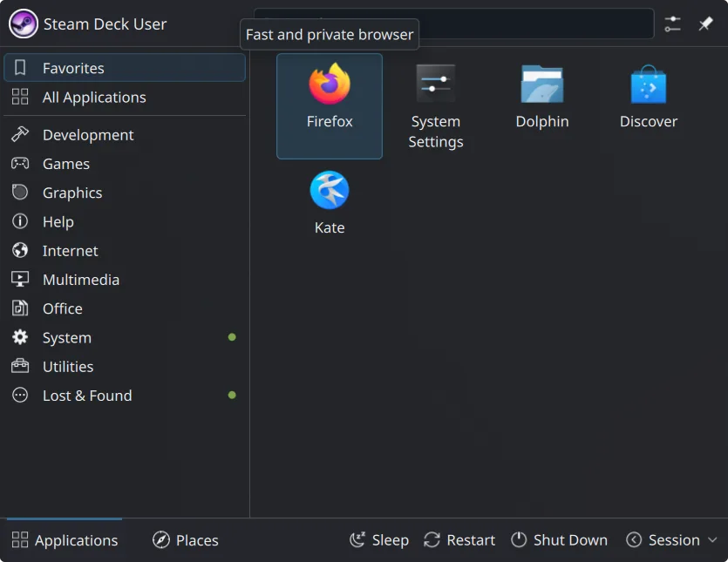Open launcher configuration sliders icon
This screenshot has height=562, width=728.
coord(672,24)
